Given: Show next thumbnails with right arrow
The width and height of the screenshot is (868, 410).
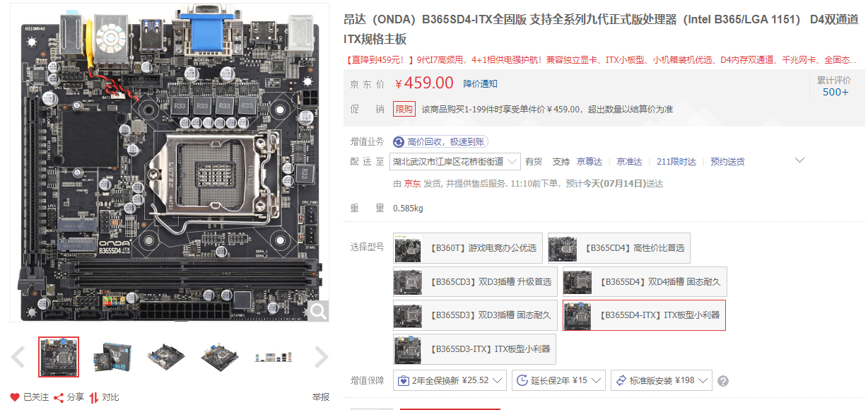Looking at the screenshot, I should [322, 357].
